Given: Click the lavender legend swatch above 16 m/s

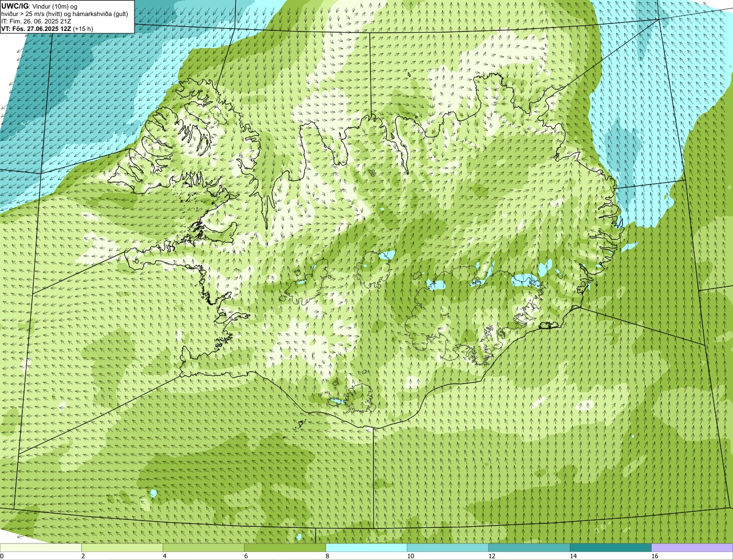Looking at the screenshot, I should point(692,548).
